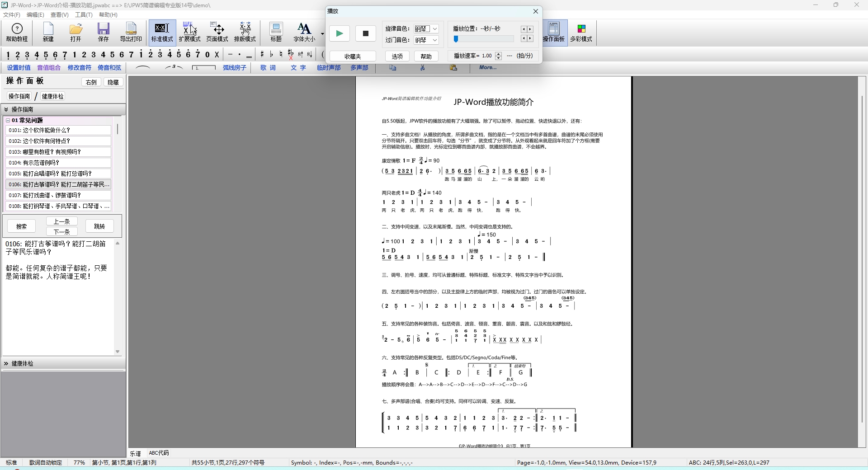Screen dimensions: 868x470
Task: Click the 设置时值 set duration link
Action: (19, 68)
